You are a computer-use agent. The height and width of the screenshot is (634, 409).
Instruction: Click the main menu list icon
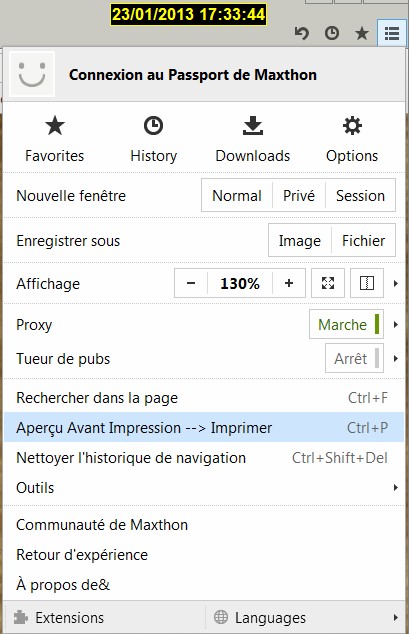(392, 33)
